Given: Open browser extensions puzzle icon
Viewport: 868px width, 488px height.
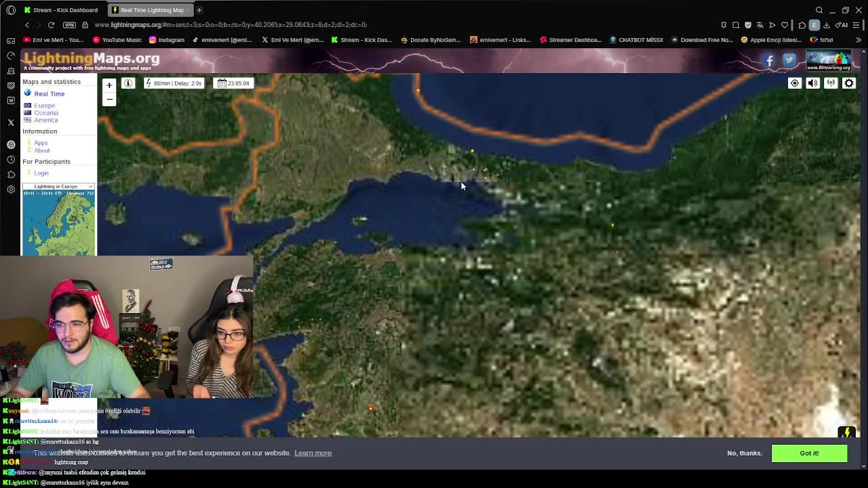Looking at the screenshot, I should pos(802,25).
